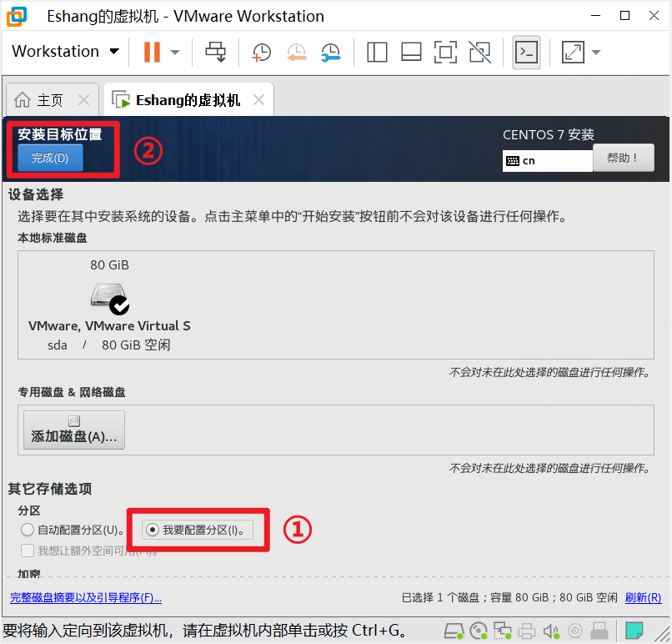Click the USB device status icon

[x=599, y=631]
